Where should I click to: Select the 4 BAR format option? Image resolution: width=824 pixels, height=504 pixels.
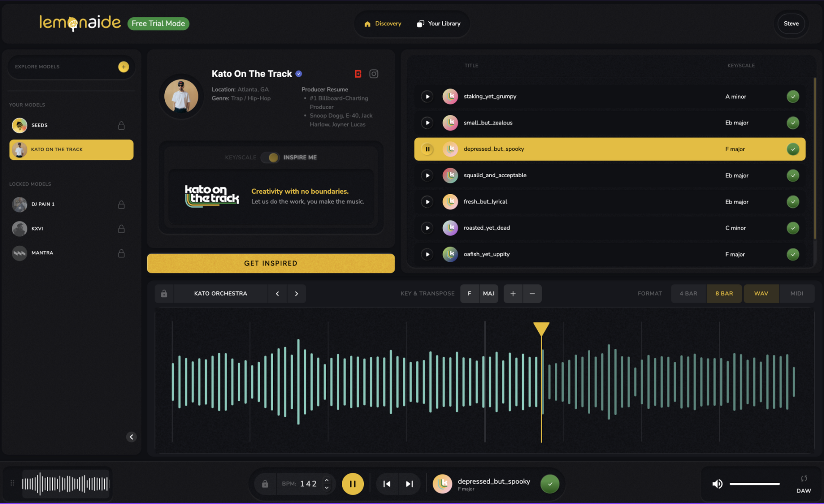click(x=688, y=294)
